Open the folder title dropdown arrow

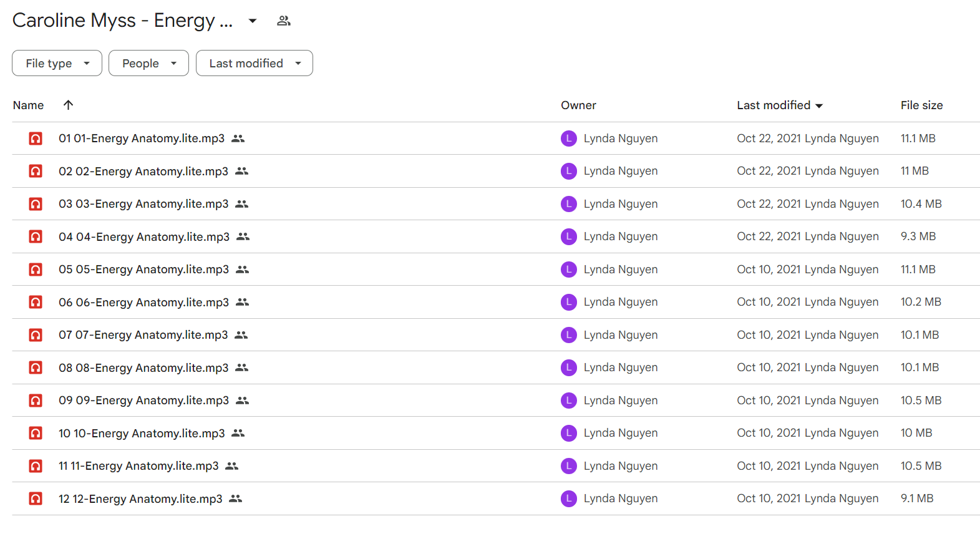[x=253, y=21]
